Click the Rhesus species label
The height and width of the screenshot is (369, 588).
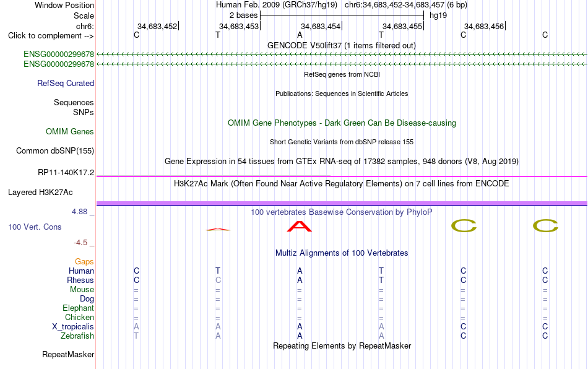(x=80, y=280)
